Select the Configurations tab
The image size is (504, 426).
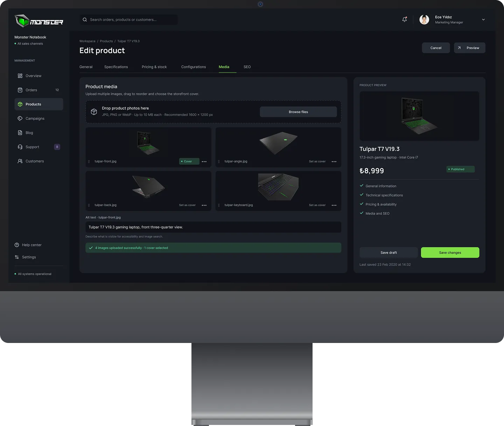[194, 67]
